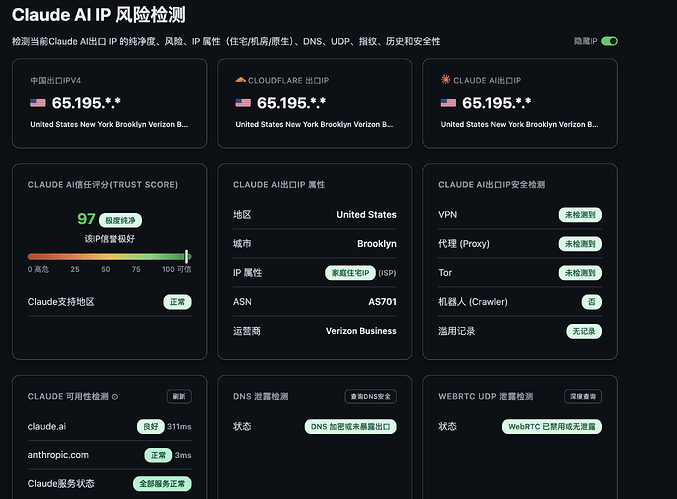Click the ASN value AS701

tap(382, 302)
